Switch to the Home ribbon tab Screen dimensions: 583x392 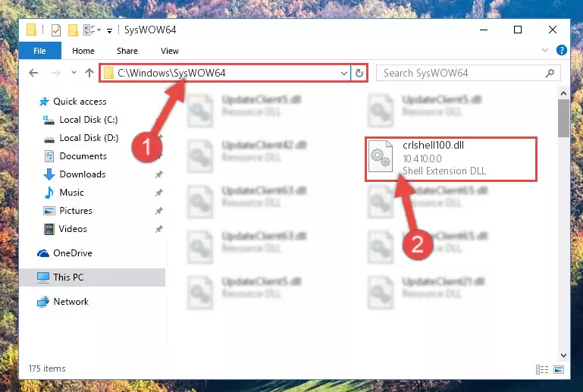[x=83, y=51]
